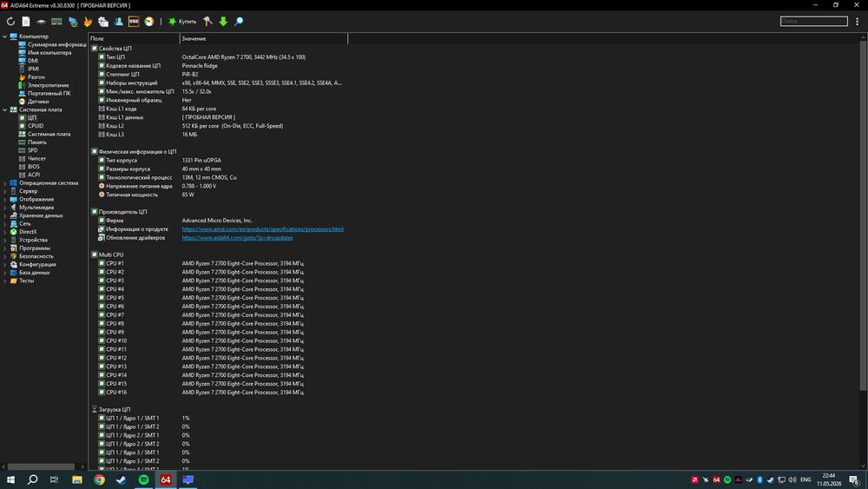The height and width of the screenshot is (489, 868).
Task: Click the gear settings toolbar icon
Action: pos(103,22)
